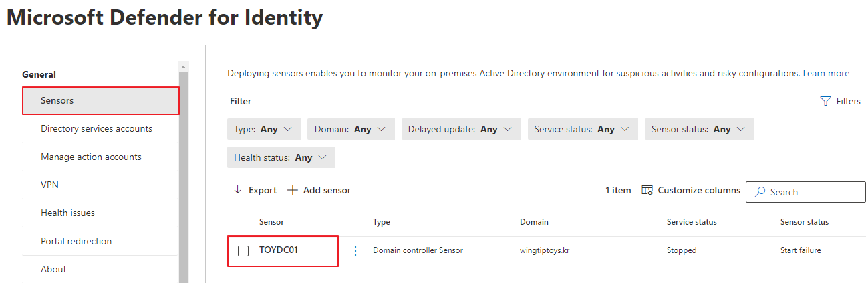Open Directory services accounts page
This screenshot has width=868, height=283.
click(x=101, y=128)
